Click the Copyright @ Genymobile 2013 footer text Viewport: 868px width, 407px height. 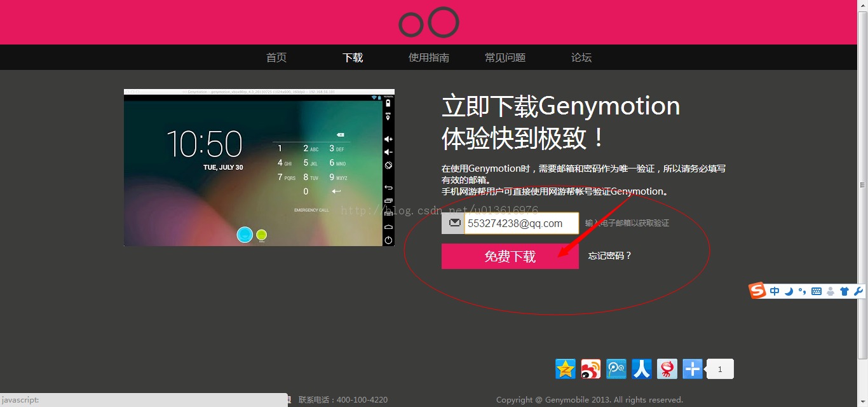[590, 400]
